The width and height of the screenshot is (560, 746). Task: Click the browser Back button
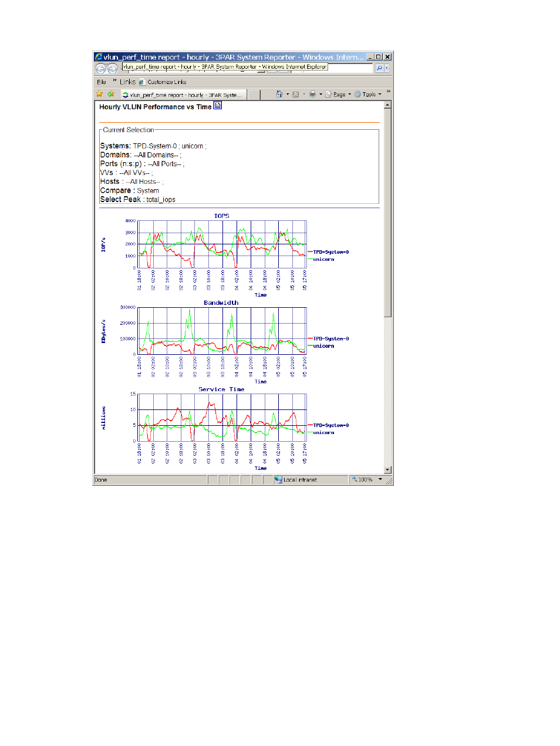click(100, 69)
